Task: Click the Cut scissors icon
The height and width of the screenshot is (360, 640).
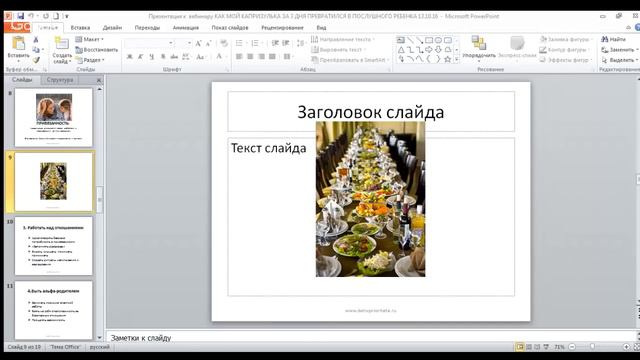Action: pyautogui.click(x=36, y=40)
